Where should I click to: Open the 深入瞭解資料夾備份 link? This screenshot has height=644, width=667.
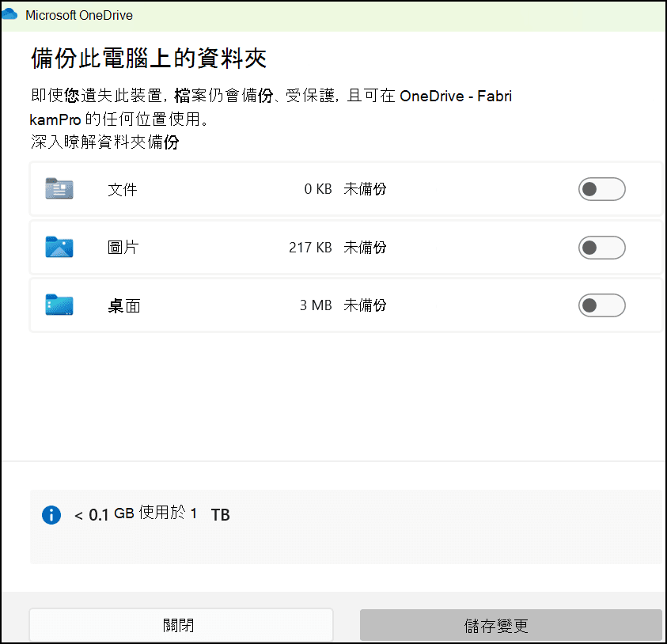[104, 142]
